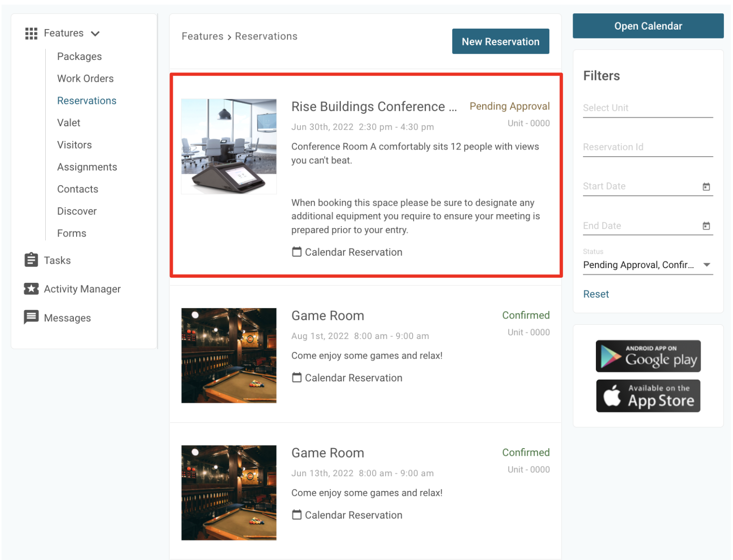Click the Messages chat bubble icon
The width and height of the screenshot is (733, 560).
(x=31, y=317)
